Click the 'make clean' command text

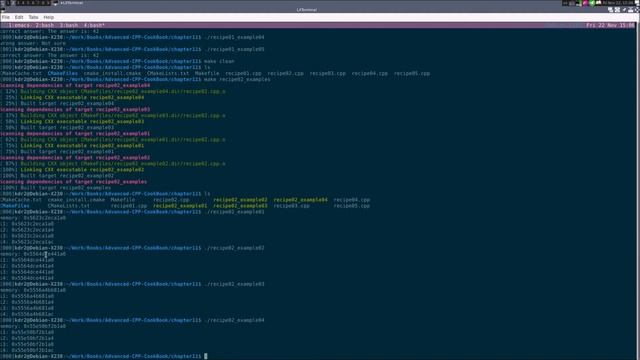219,61
